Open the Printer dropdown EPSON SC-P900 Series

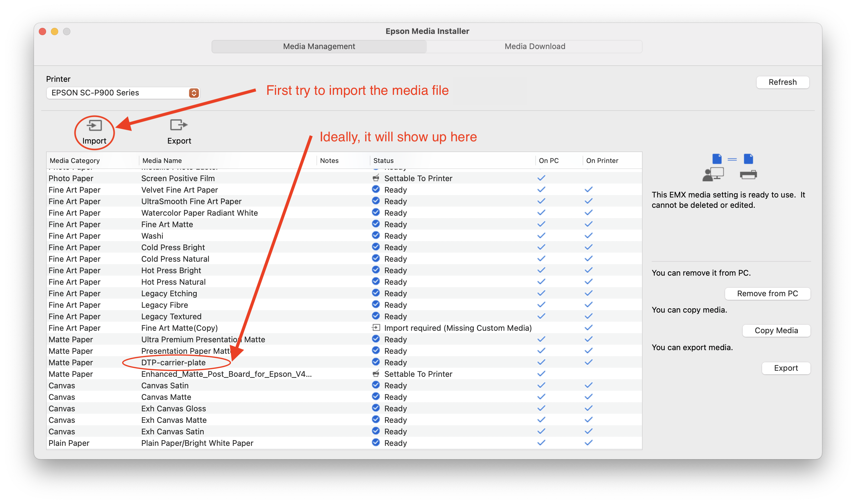123,93
